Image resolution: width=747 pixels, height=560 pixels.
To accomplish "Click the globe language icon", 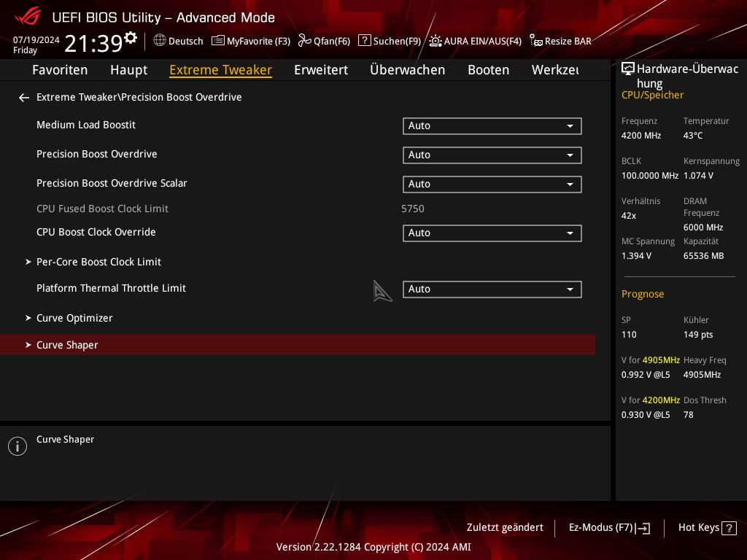I will pyautogui.click(x=160, y=41).
